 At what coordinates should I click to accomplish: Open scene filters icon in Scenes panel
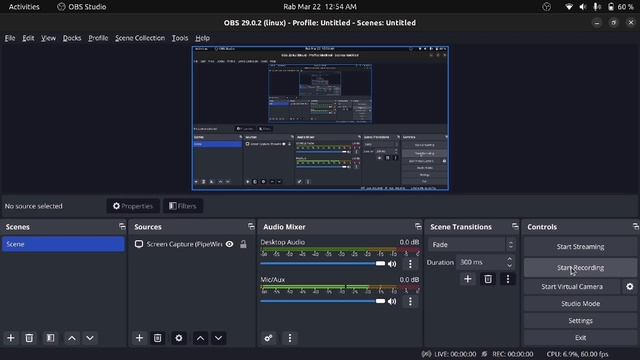(50, 338)
